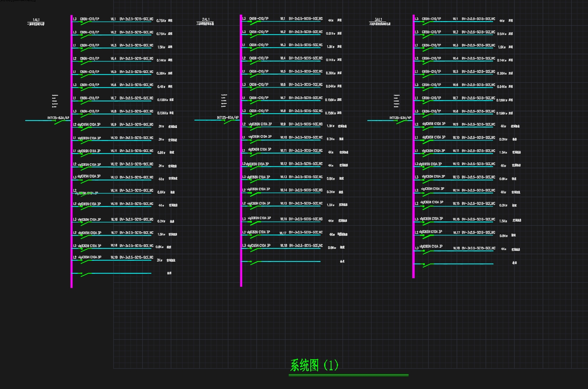This screenshot has height=389, width=588.
Task: Select the magenta busbar of panel 1AL1
Action: pyautogui.click(x=71, y=152)
